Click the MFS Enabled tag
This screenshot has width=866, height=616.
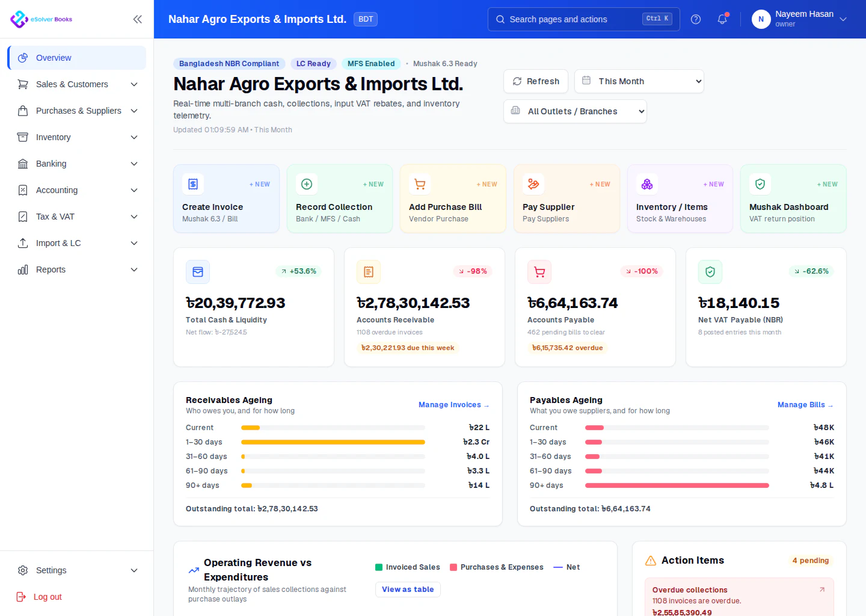coord(371,64)
